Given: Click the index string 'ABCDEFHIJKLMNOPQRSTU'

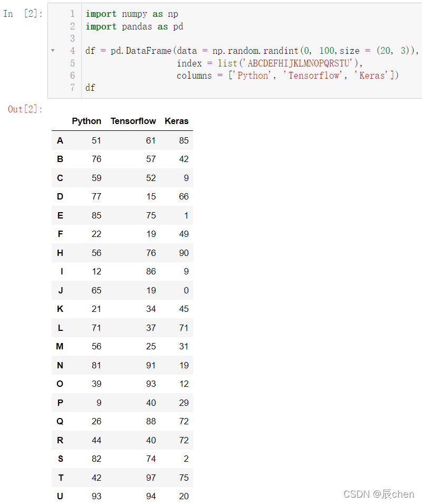Looking at the screenshot, I should (299, 63).
